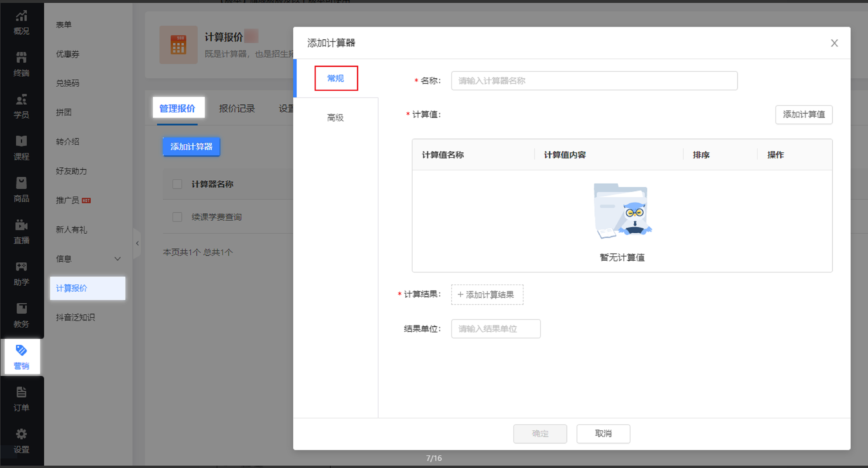
Task: Click the 结果单位 input field
Action: coord(496,329)
